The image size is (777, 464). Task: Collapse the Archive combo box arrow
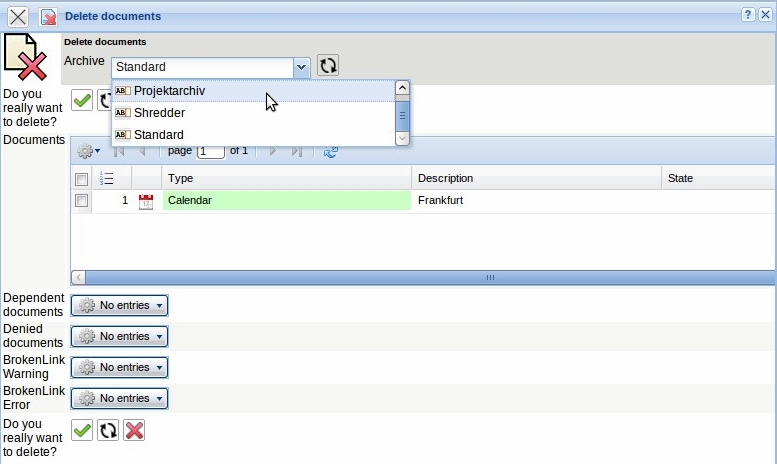point(301,67)
